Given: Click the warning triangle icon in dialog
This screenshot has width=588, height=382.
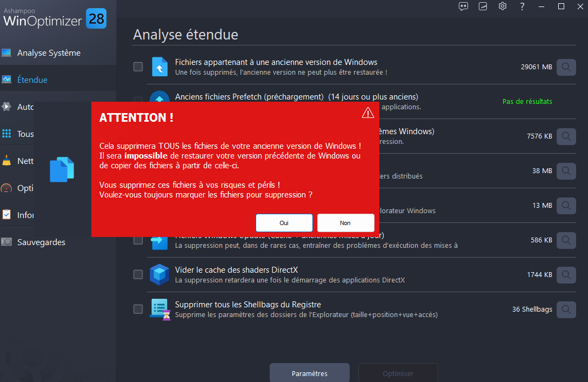Looking at the screenshot, I should click(x=368, y=113).
